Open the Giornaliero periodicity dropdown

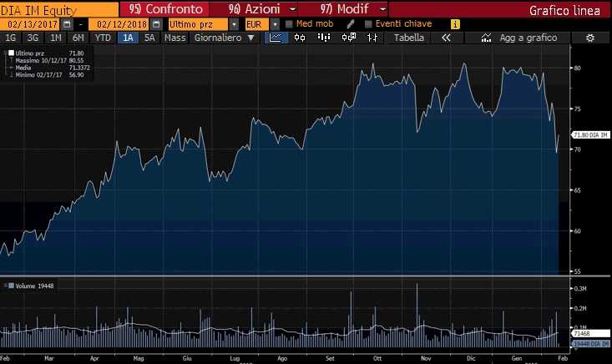(x=224, y=38)
